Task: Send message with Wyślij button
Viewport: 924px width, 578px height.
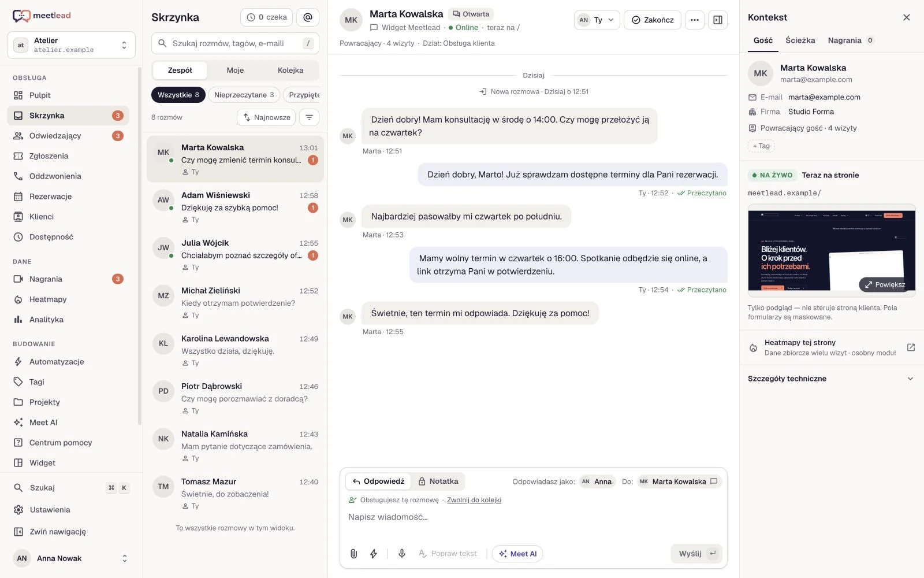Action: [x=696, y=554]
